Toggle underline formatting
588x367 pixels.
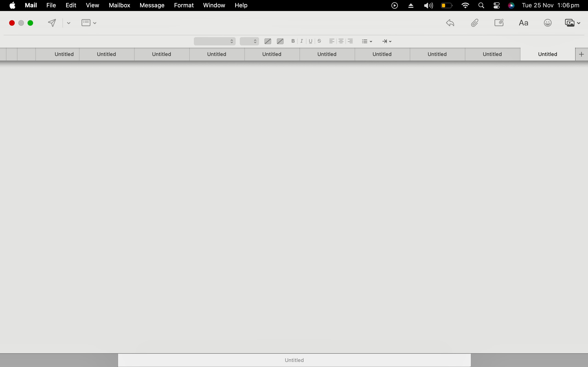311,41
